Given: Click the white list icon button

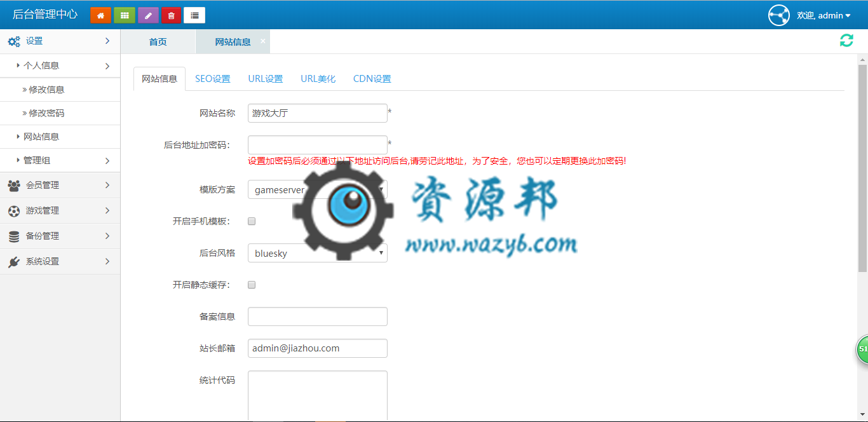Looking at the screenshot, I should click(x=194, y=15).
